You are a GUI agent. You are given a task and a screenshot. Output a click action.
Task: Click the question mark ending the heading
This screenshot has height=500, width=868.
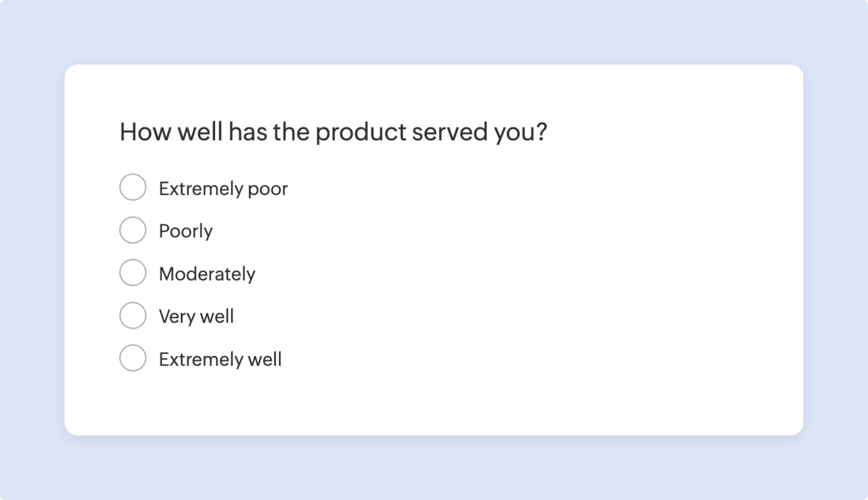click(x=541, y=132)
